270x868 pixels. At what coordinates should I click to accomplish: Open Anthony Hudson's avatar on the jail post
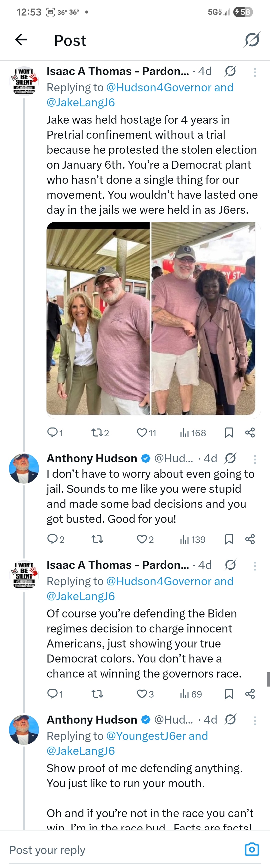(24, 468)
